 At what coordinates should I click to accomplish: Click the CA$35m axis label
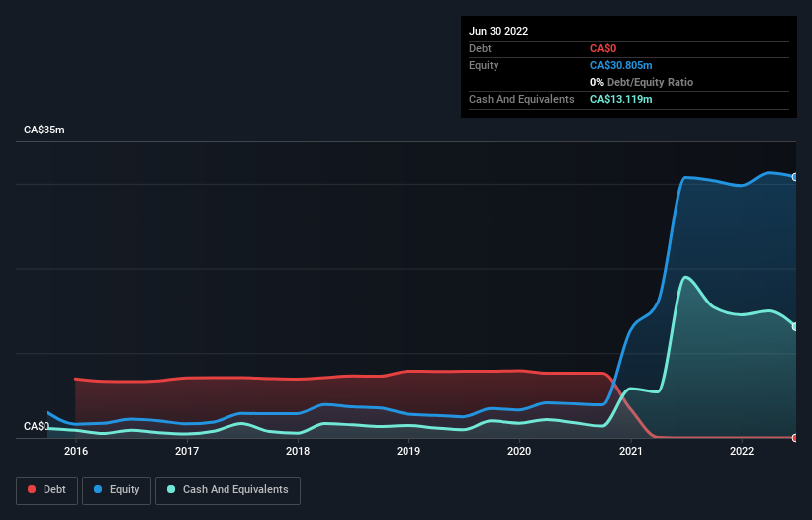[45, 130]
